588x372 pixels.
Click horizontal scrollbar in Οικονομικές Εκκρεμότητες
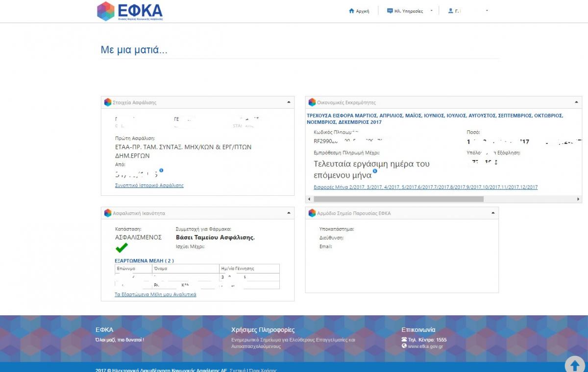coord(398,199)
